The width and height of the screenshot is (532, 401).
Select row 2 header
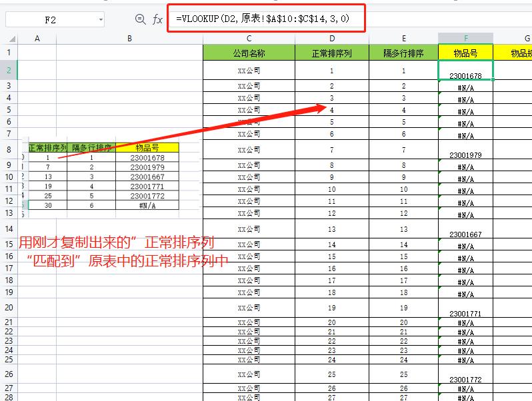click(9, 70)
